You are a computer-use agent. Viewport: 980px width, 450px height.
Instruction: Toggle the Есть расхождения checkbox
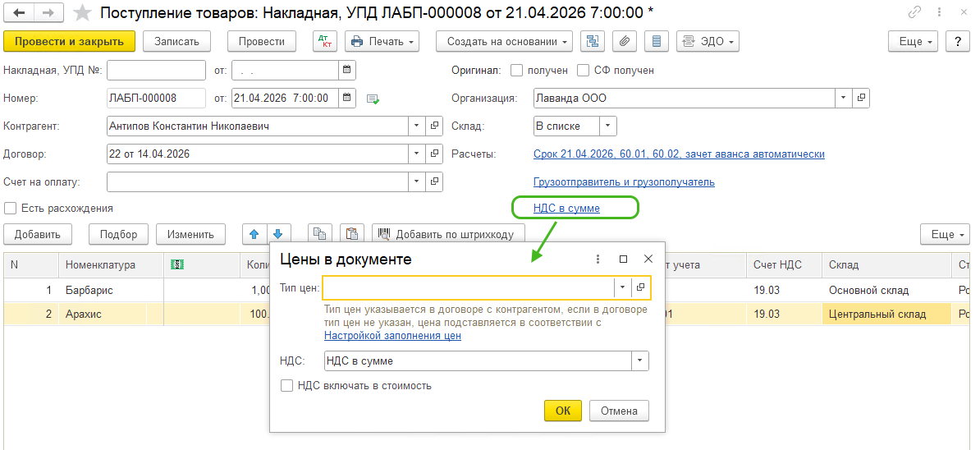10,208
